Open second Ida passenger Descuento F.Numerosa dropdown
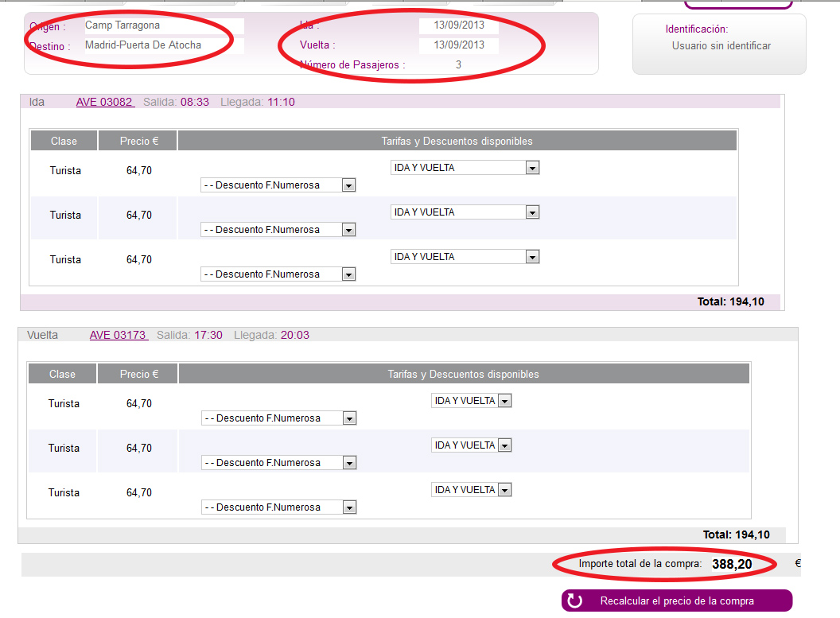840x618 pixels. (x=278, y=229)
